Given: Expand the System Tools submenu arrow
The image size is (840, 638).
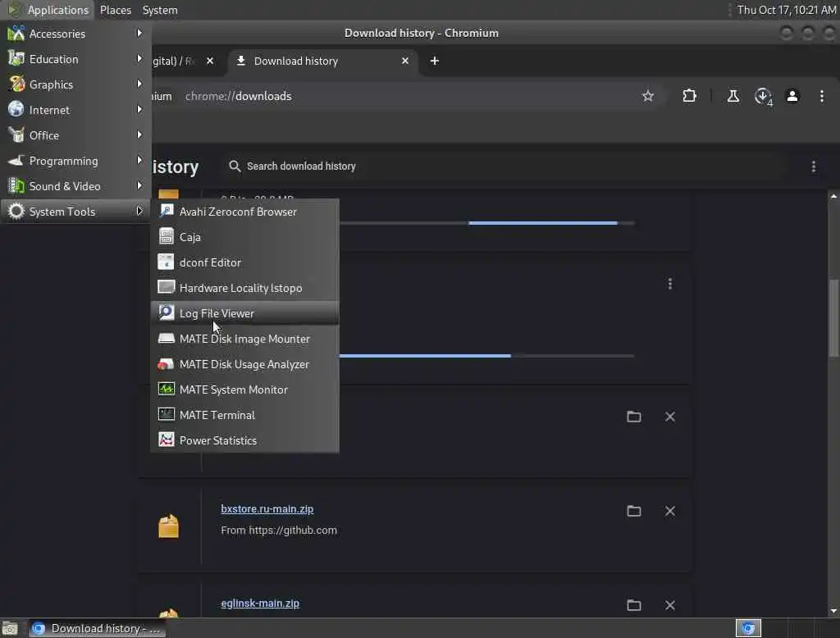Looking at the screenshot, I should coord(139,211).
